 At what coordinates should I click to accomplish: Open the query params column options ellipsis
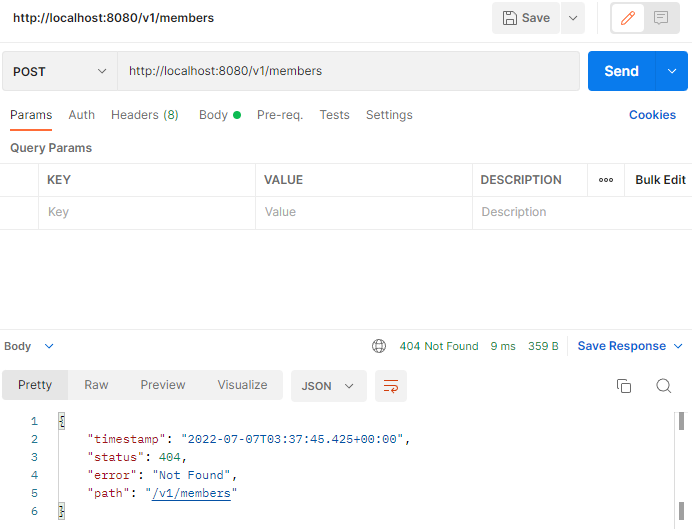pos(606,180)
